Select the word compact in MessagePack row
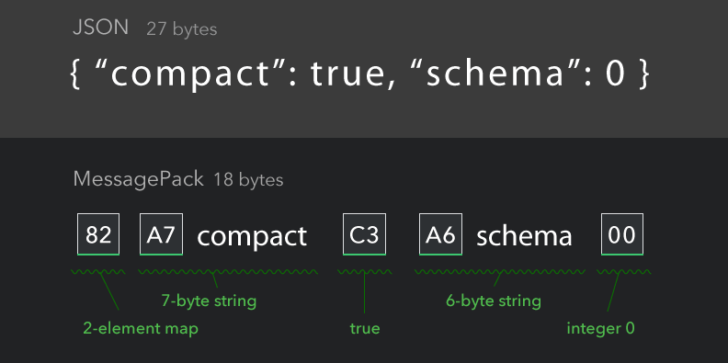Image resolution: width=728 pixels, height=363 pixels. (252, 236)
